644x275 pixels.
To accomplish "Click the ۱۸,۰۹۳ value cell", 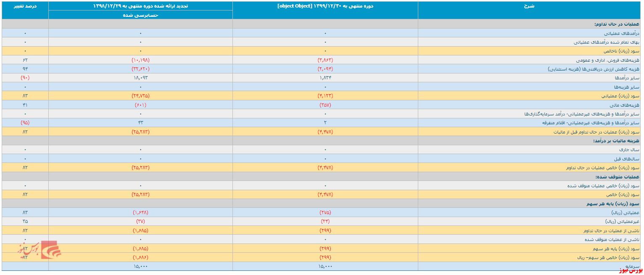I will 140,78.
